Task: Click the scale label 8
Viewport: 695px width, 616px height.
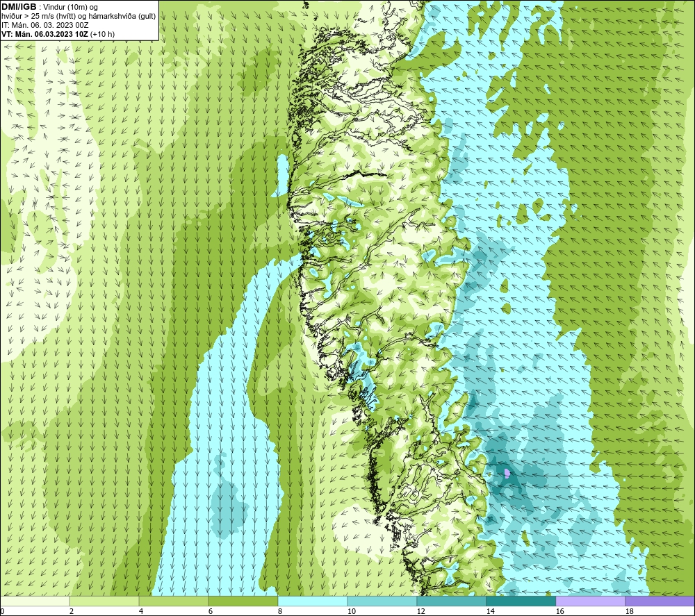Action: 280,612
